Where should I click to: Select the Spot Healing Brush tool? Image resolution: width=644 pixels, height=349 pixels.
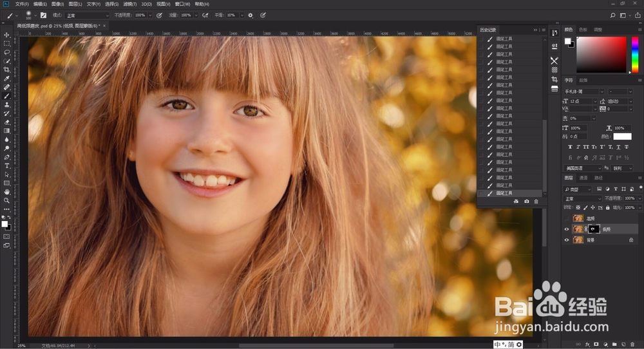tap(6, 87)
